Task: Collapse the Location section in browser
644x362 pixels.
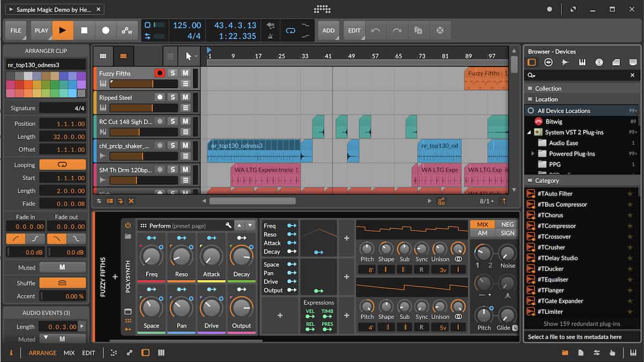Action: (x=582, y=99)
